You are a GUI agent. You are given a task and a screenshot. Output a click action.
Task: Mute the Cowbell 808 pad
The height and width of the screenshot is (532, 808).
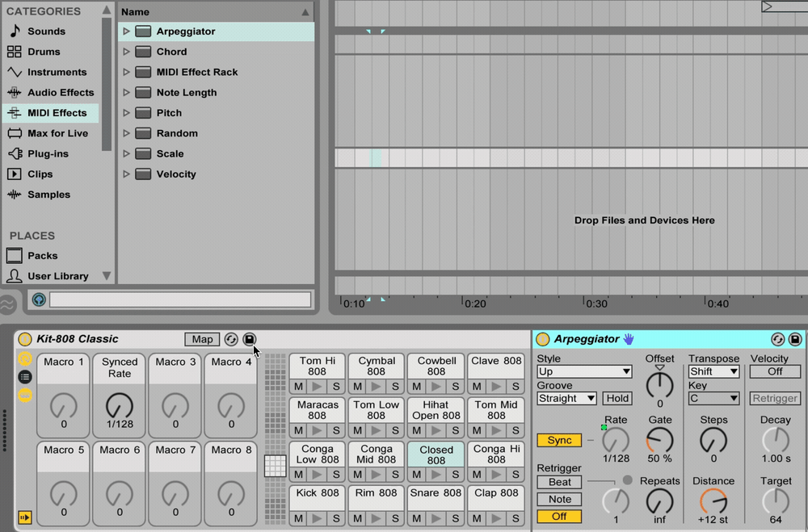click(416, 386)
